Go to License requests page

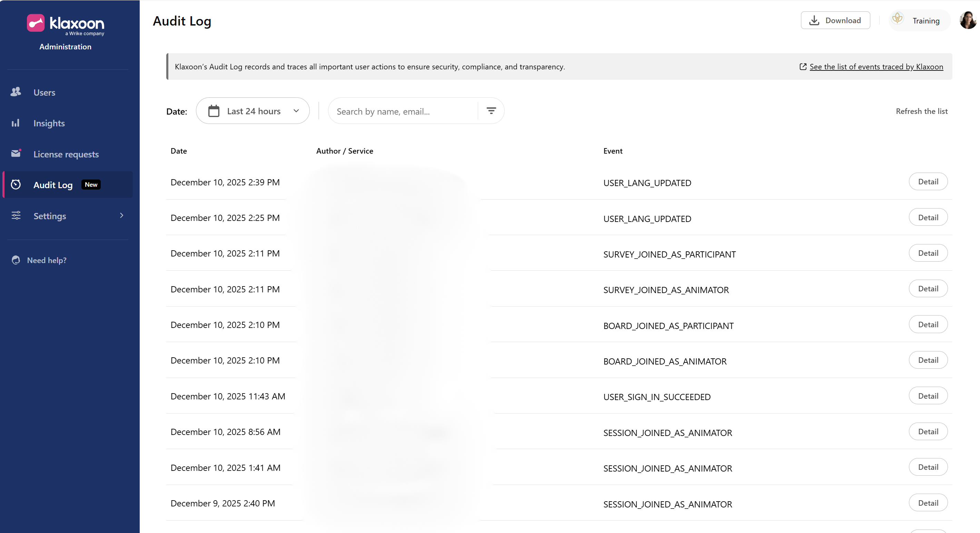tap(66, 154)
